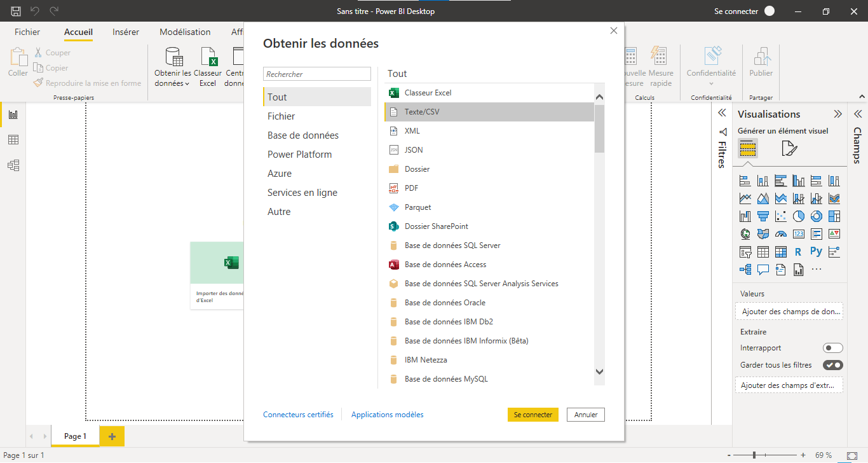Screen dimensions: 868x463
Task: Select the matrix visual
Action: tap(781, 252)
